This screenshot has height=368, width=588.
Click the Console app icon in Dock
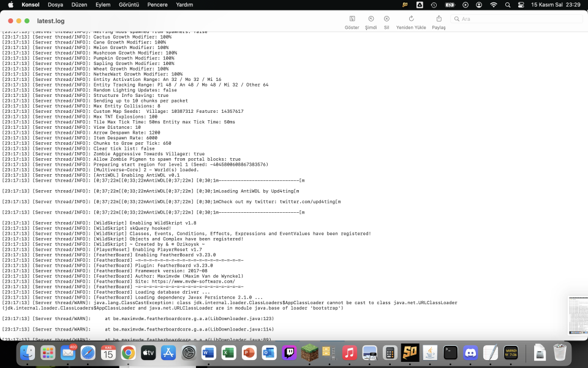[511, 353]
